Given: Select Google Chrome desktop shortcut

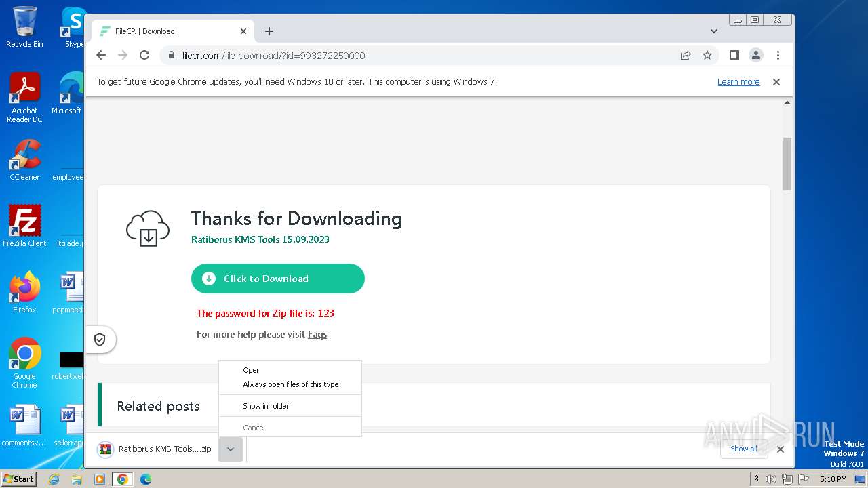Looking at the screenshot, I should (x=24, y=363).
